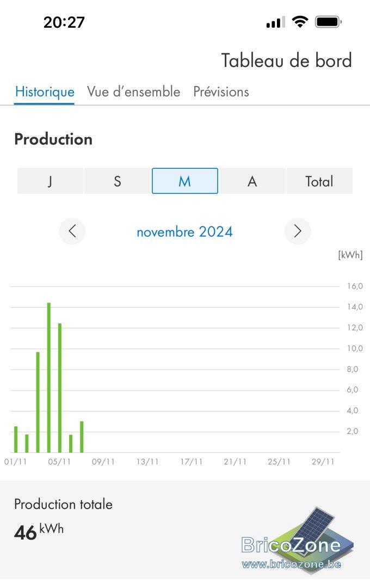Image resolution: width=370 pixels, height=588 pixels.
Task: Select the A year period button
Action: click(252, 181)
